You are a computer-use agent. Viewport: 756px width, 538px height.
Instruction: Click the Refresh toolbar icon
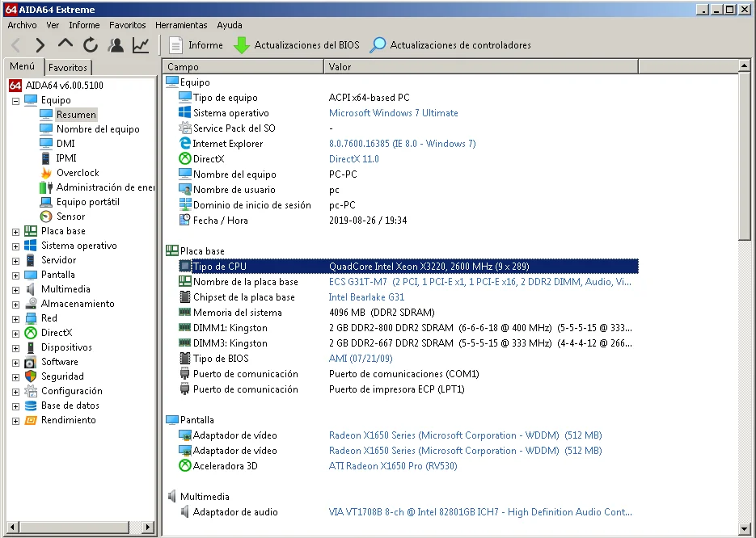click(91, 45)
